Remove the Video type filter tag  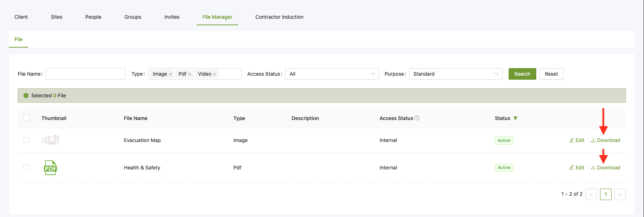pyautogui.click(x=215, y=74)
